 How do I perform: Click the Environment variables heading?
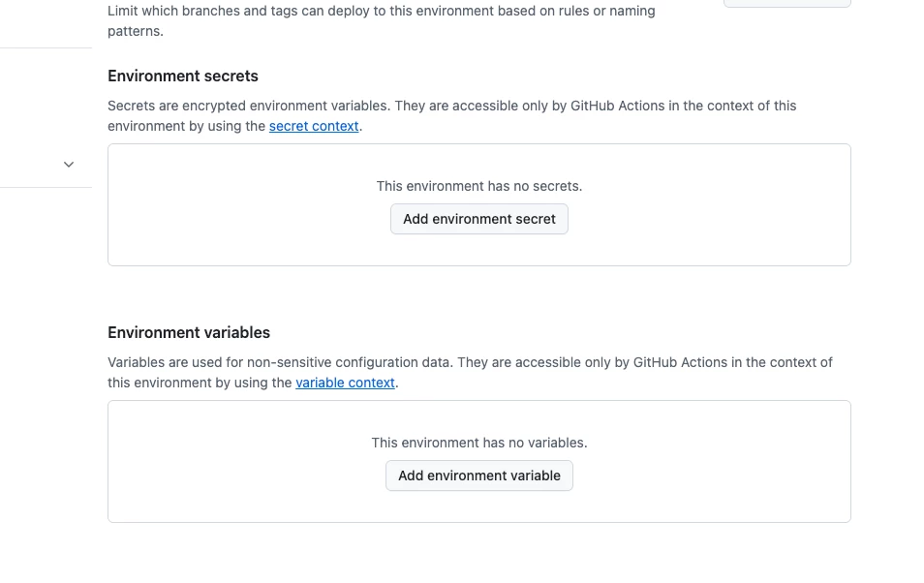tap(189, 332)
